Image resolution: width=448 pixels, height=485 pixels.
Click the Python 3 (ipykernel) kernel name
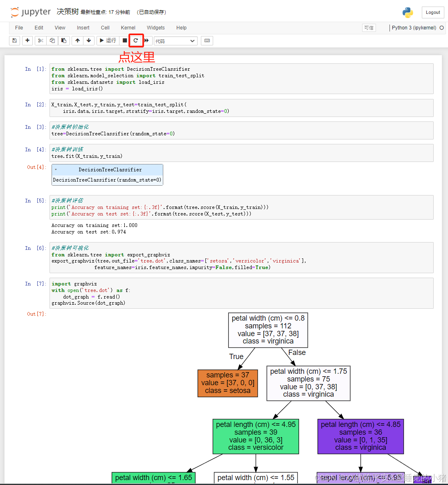coord(414,28)
